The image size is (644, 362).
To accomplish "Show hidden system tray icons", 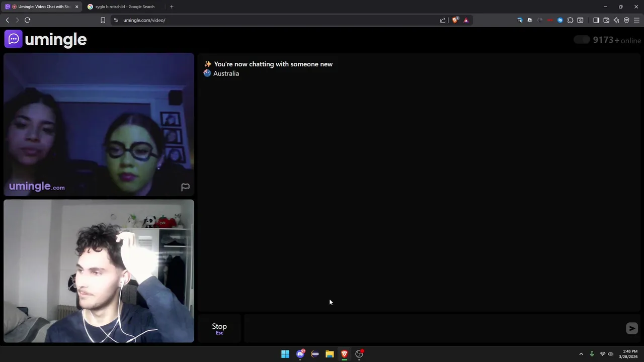I will (581, 354).
